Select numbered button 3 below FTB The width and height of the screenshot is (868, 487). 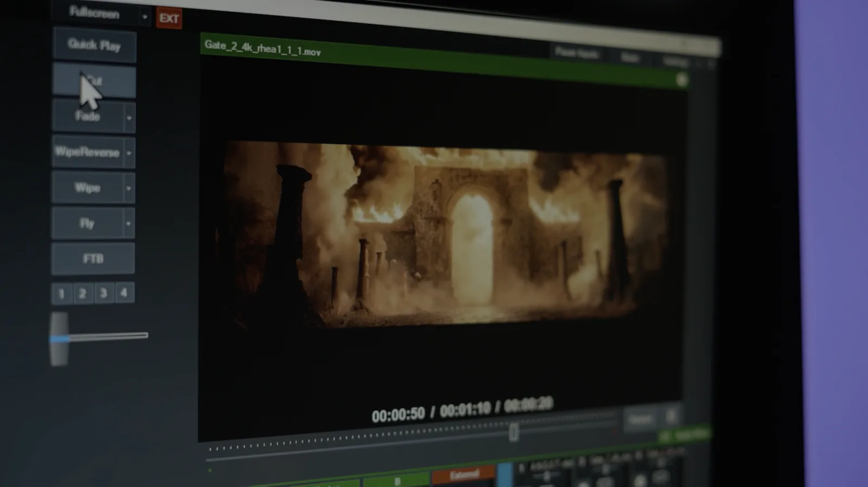click(104, 293)
